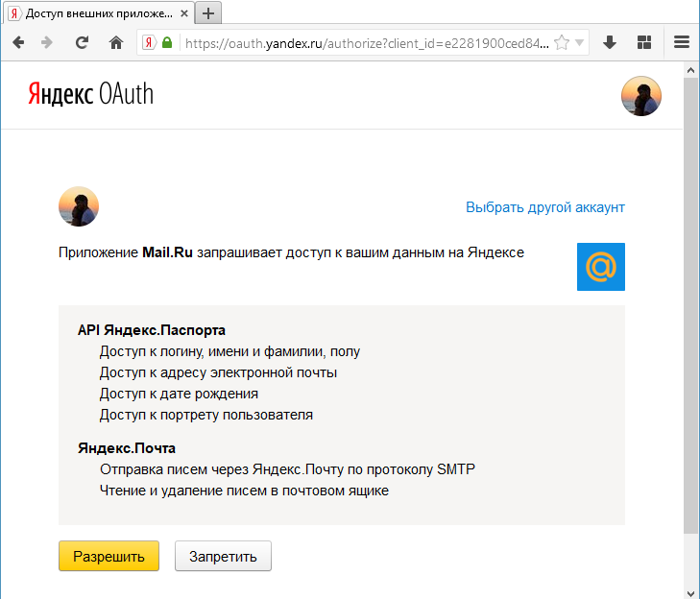Click the 'API Яндекс.Паспорта' heading
Viewport: 700px width, 599px height.
[x=152, y=330]
